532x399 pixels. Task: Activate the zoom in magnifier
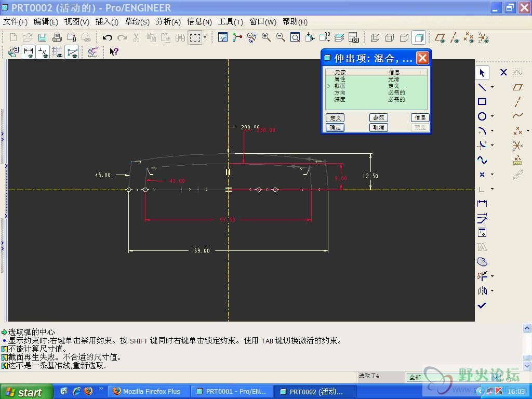click(267, 37)
